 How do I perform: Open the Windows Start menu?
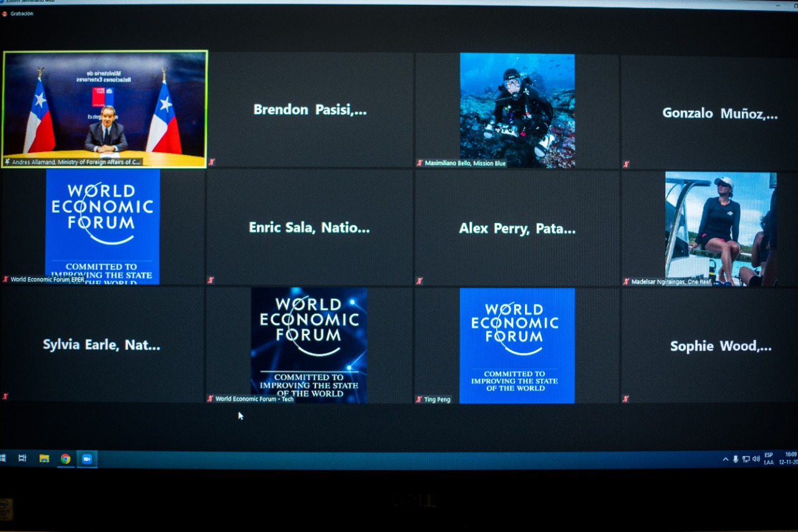tap(2, 458)
